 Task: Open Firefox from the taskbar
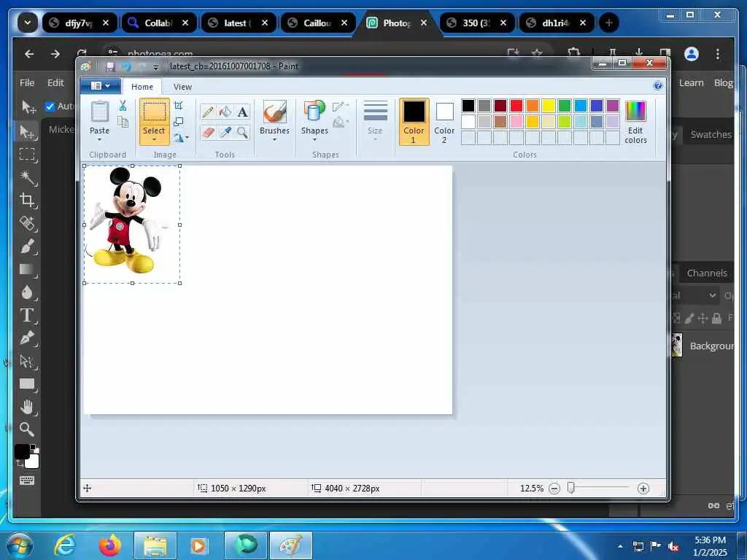point(110,545)
